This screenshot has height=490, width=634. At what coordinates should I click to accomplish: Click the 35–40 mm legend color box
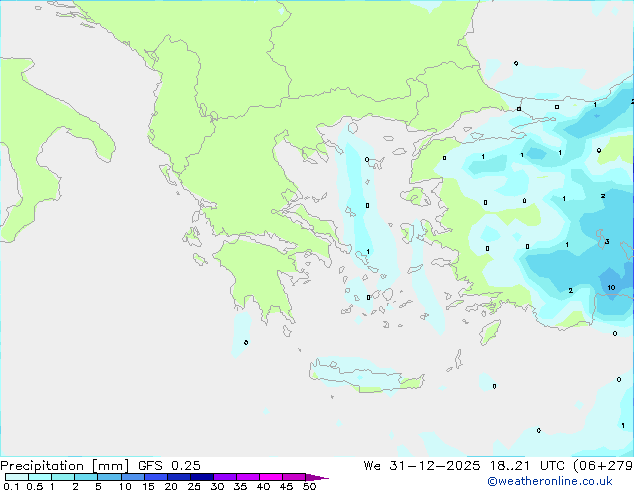tap(248, 477)
